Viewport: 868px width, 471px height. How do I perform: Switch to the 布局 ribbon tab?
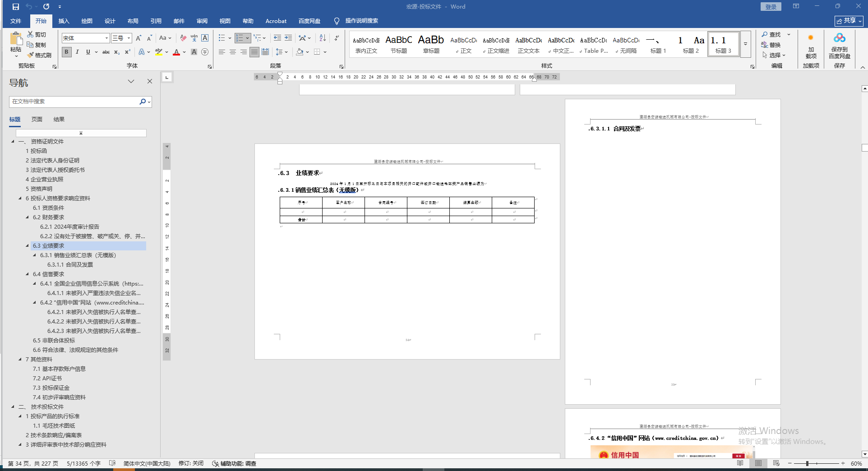[133, 21]
